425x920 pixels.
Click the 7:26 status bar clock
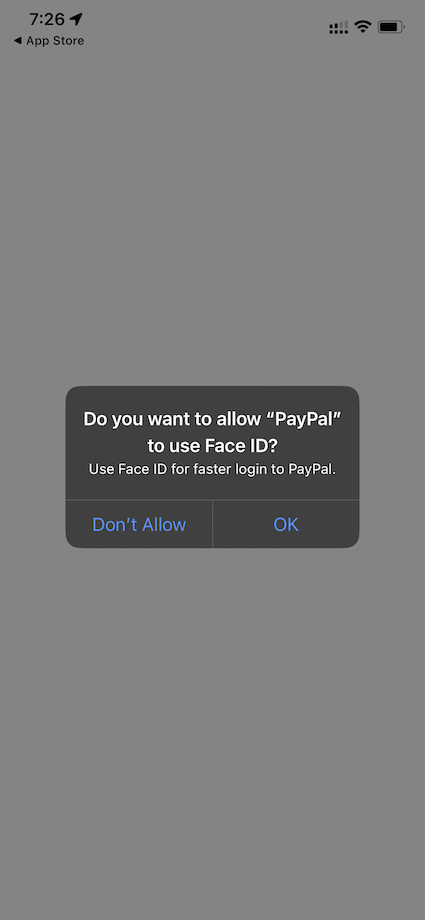[x=47, y=19]
